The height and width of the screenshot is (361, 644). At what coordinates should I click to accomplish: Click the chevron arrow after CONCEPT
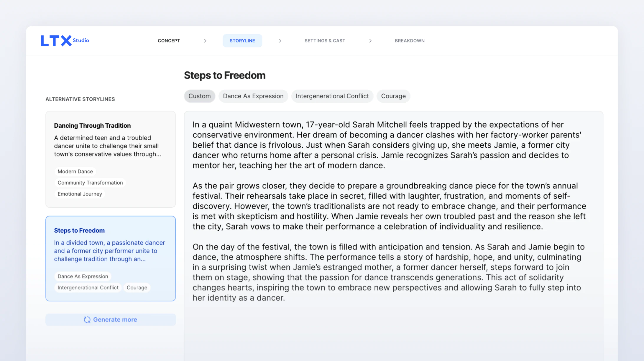pyautogui.click(x=205, y=41)
